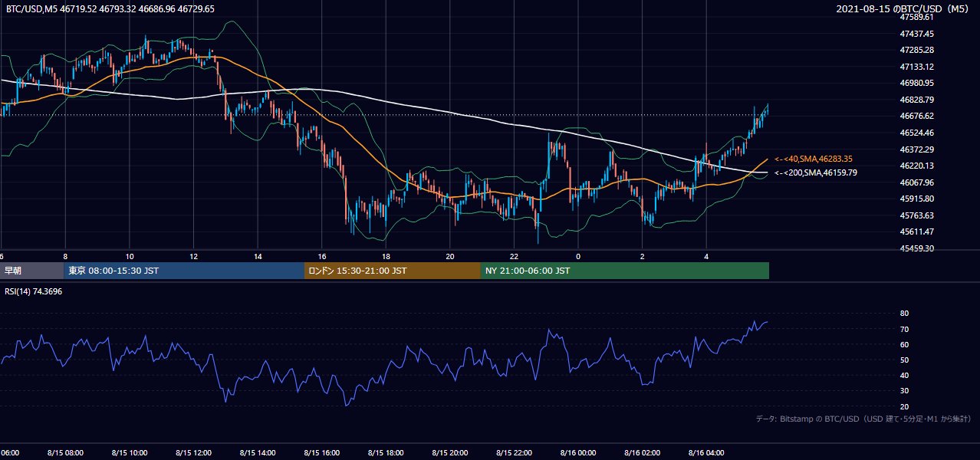The image size is (980, 460).
Task: Click the price axis label 45611.47
Action: click(916, 232)
